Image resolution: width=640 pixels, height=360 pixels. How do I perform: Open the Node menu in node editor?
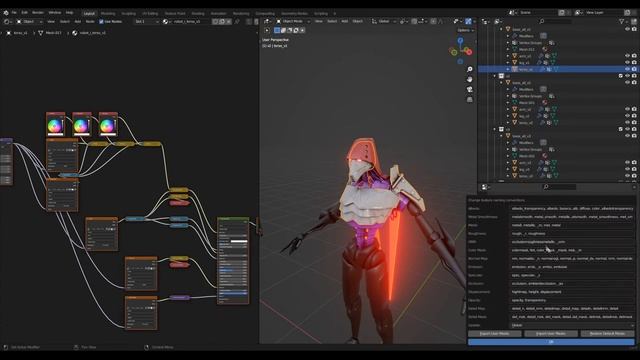90,21
